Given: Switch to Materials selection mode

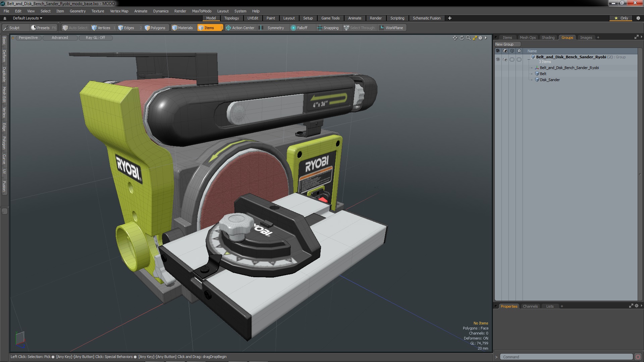Looking at the screenshot, I should click(182, 28).
